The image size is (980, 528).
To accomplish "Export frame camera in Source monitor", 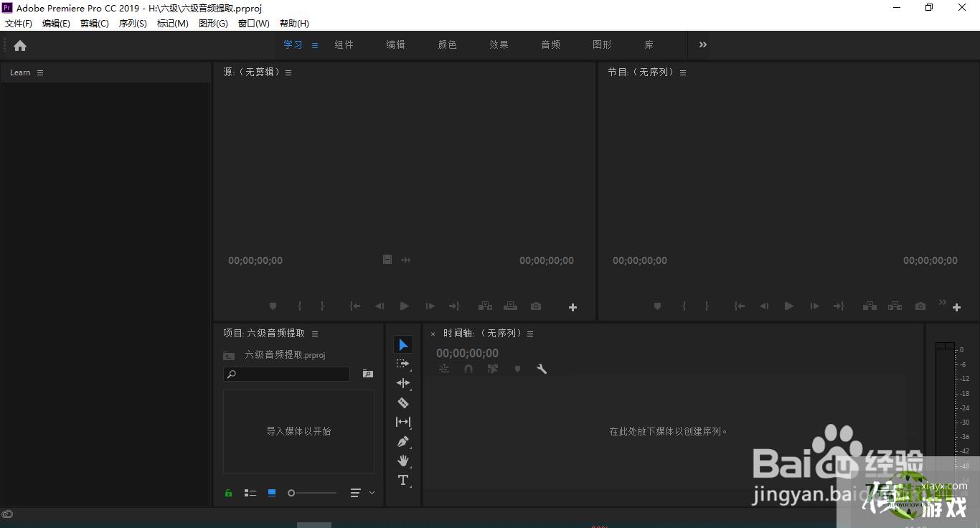I will tap(536, 306).
